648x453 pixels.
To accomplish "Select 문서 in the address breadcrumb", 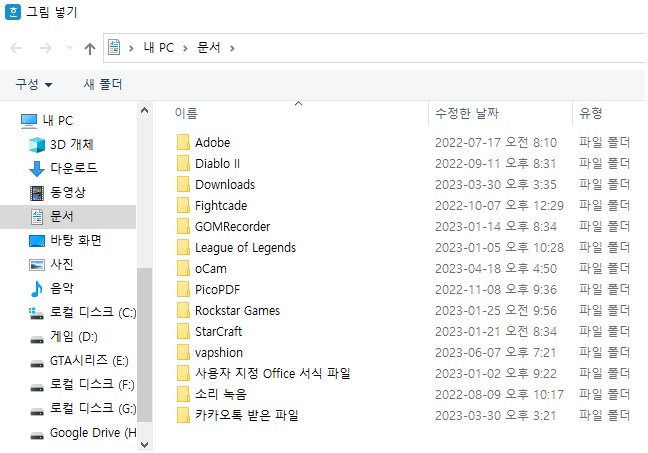I will click(209, 48).
